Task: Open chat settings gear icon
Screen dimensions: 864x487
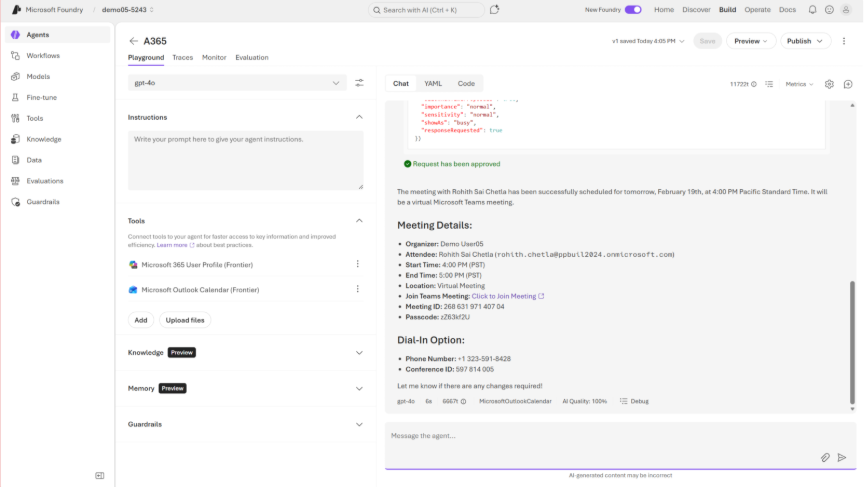Action: (x=829, y=84)
